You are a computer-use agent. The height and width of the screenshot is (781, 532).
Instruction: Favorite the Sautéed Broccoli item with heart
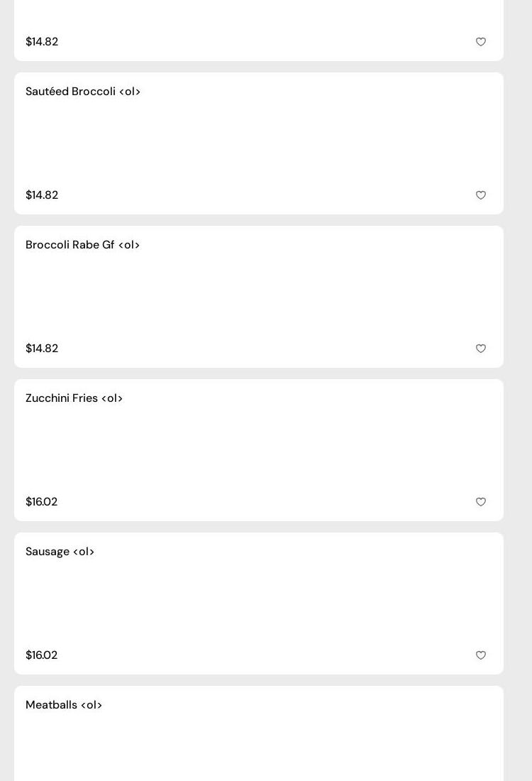click(x=481, y=195)
